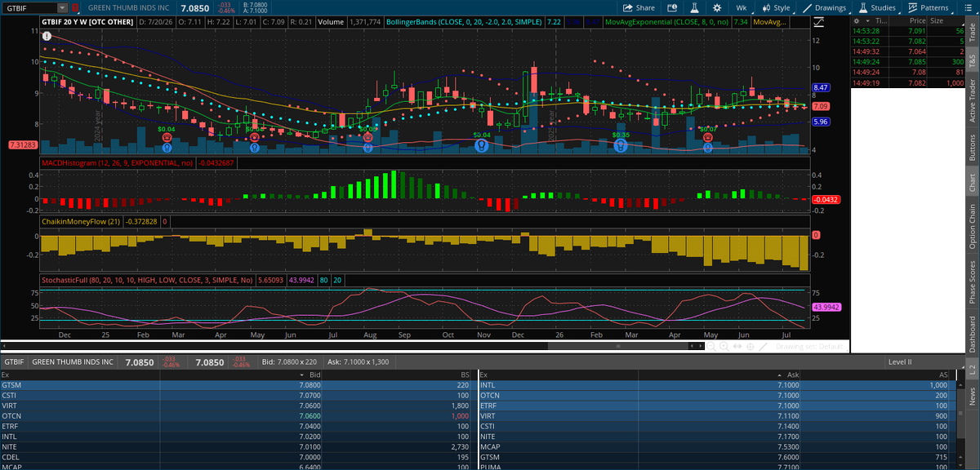Screen dimensions: 980x470
Task: Open the camera-clock snapshot icon beside Share
Action: pyautogui.click(x=674, y=7)
